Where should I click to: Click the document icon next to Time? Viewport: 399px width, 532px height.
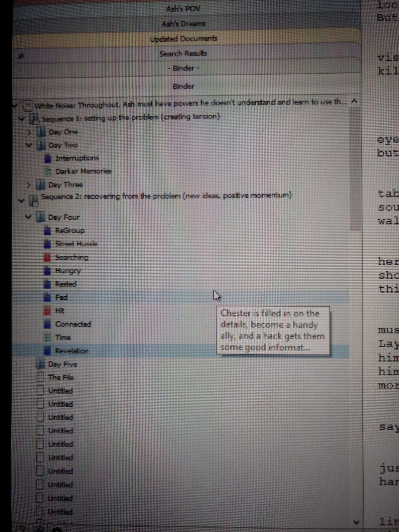[48, 337]
